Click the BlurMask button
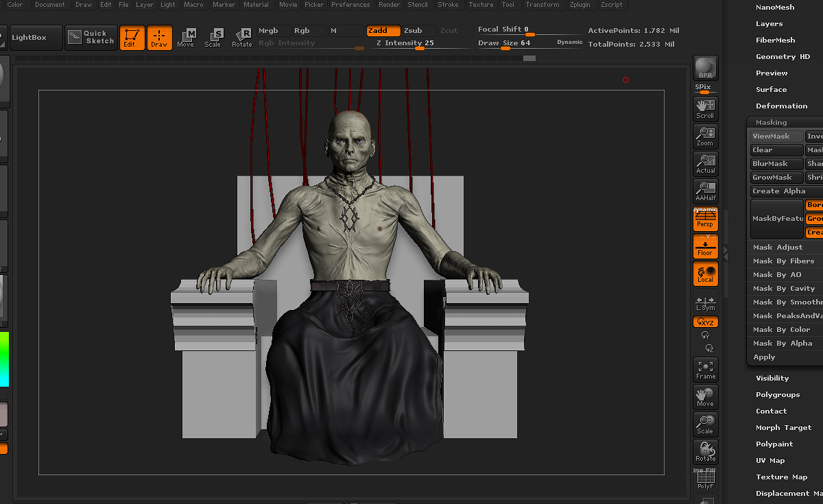The height and width of the screenshot is (504, 823). coord(776,164)
